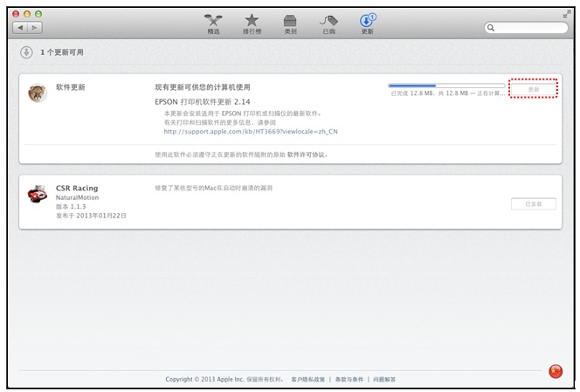Go forward with the right arrow button

point(35,27)
